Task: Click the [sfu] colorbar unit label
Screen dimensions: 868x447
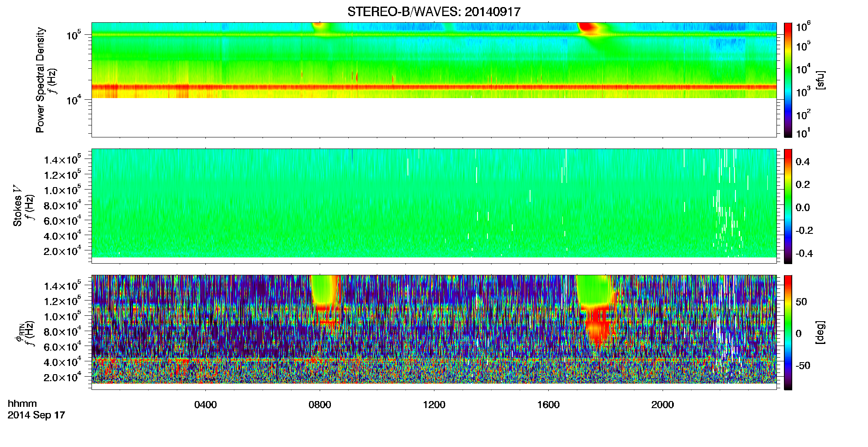Action: point(820,80)
